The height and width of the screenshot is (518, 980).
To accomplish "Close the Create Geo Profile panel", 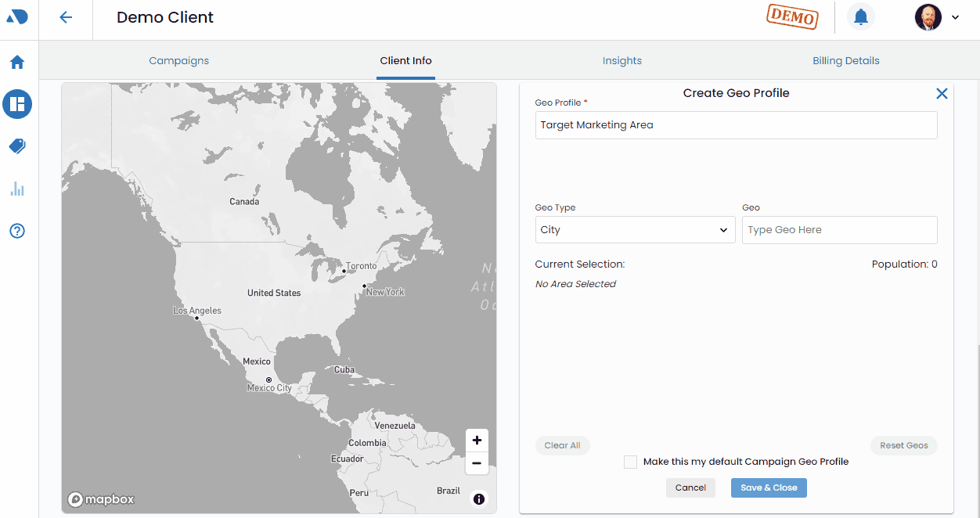I will pyautogui.click(x=942, y=94).
